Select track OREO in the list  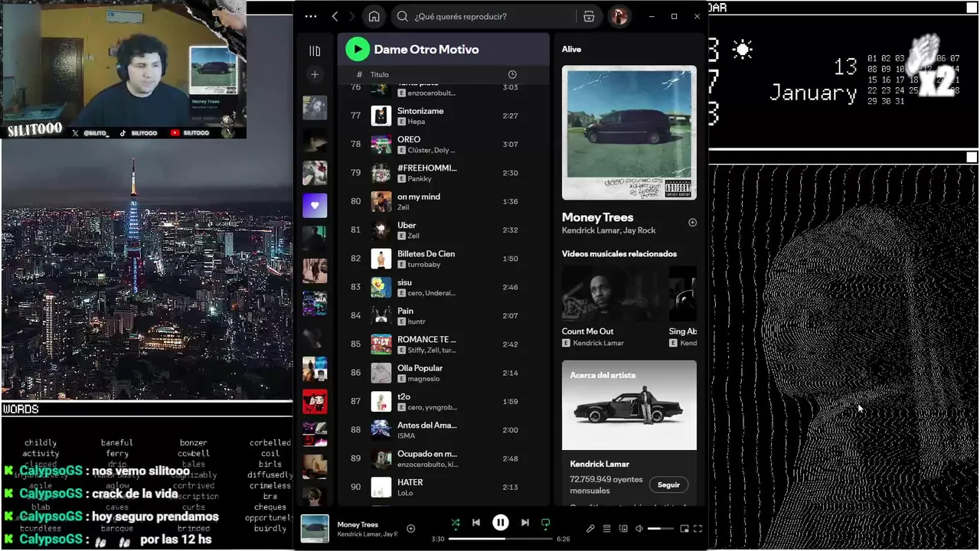443,144
